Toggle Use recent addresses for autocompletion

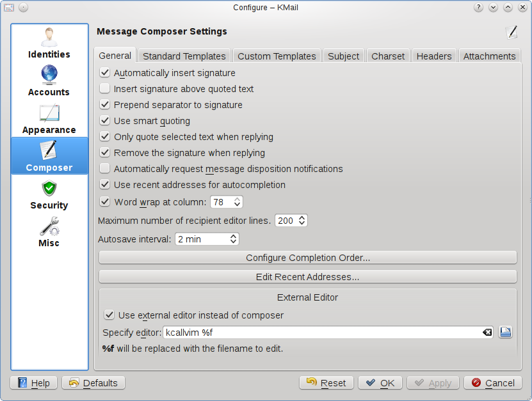(105, 184)
